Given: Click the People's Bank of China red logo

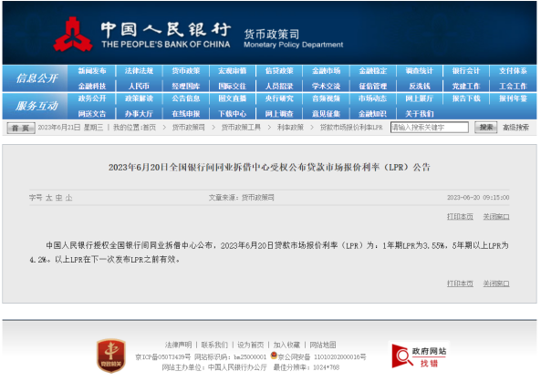Looking at the screenshot, I should (x=73, y=35).
